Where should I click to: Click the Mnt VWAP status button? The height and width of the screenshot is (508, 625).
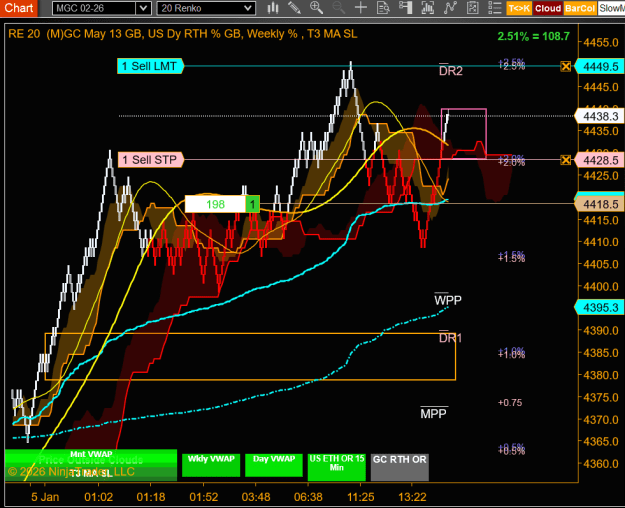pos(91,454)
